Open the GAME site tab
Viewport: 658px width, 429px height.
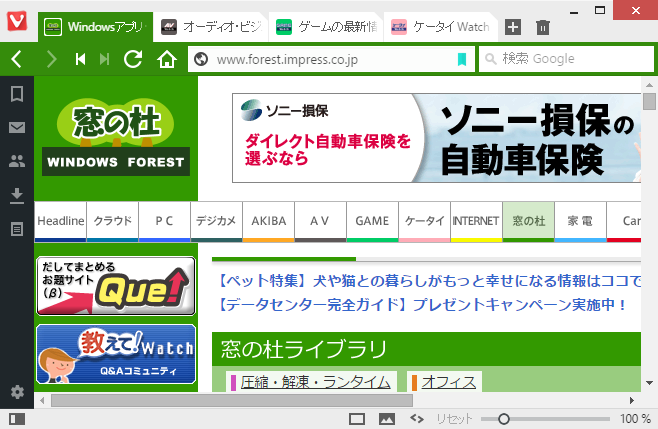tap(373, 221)
